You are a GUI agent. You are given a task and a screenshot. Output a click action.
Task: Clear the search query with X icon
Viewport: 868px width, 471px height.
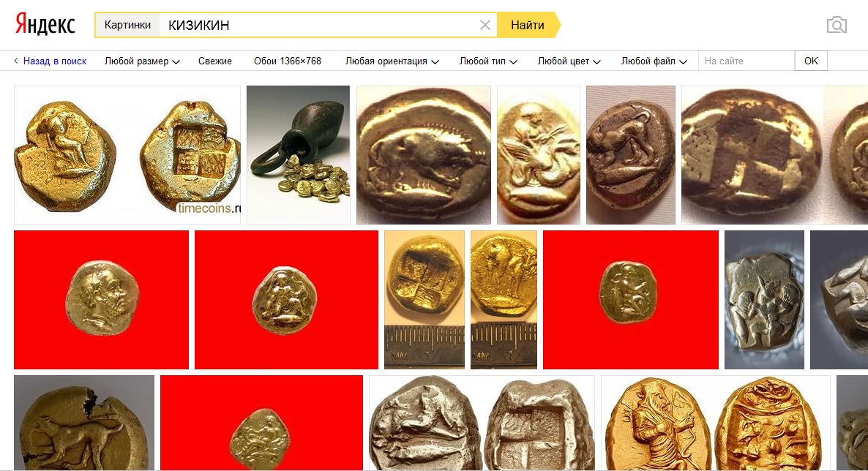tap(485, 25)
